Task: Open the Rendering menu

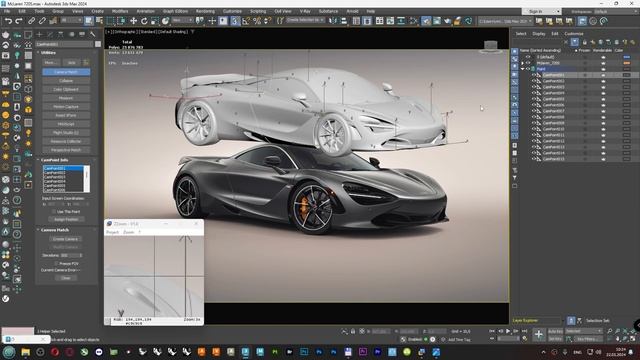Action: coord(205,11)
